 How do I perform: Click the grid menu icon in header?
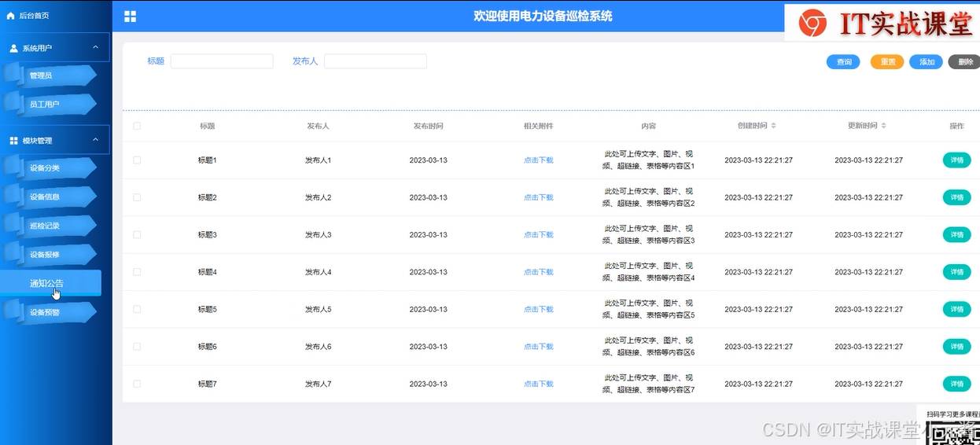coord(131,17)
